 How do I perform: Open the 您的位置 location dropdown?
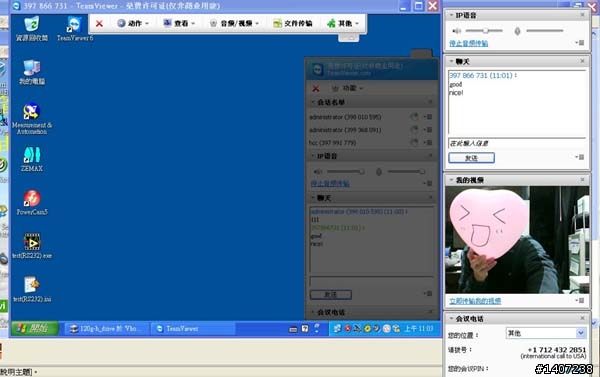pos(546,333)
